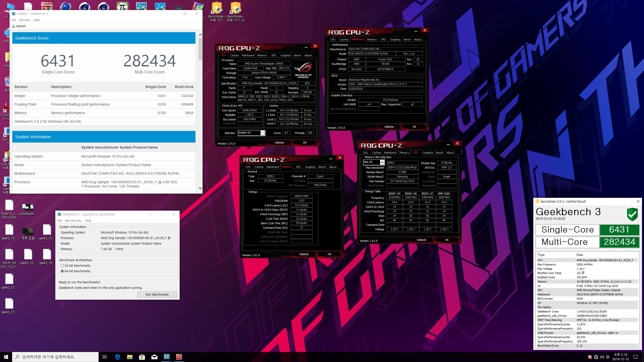Open About tab in SPD CPU-Z window
Viewport: 644px width, 362px height.
[450, 153]
